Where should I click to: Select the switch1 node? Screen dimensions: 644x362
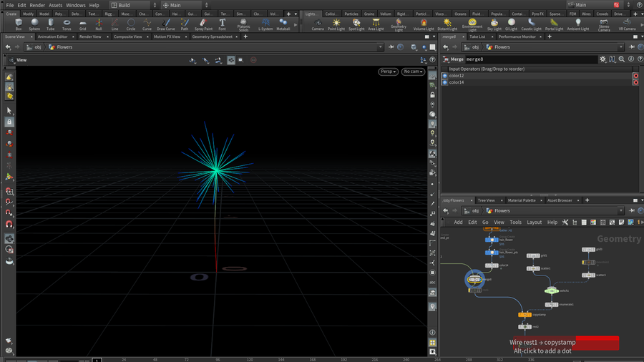[x=551, y=290]
